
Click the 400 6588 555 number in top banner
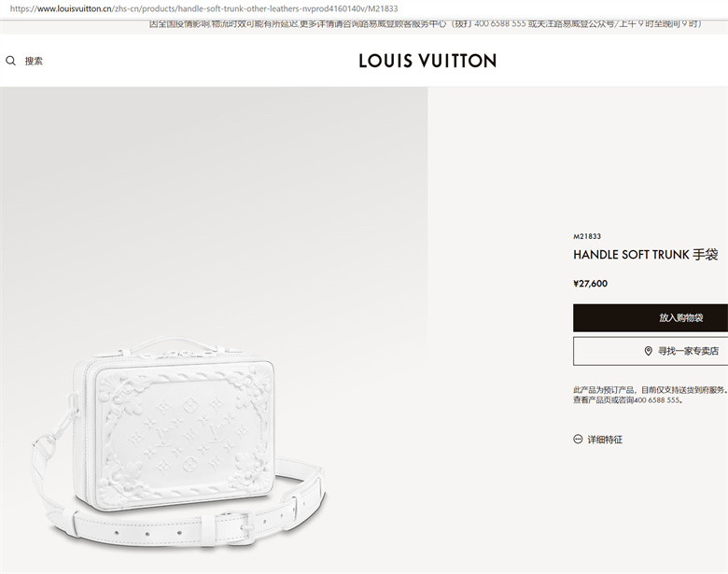click(x=499, y=23)
